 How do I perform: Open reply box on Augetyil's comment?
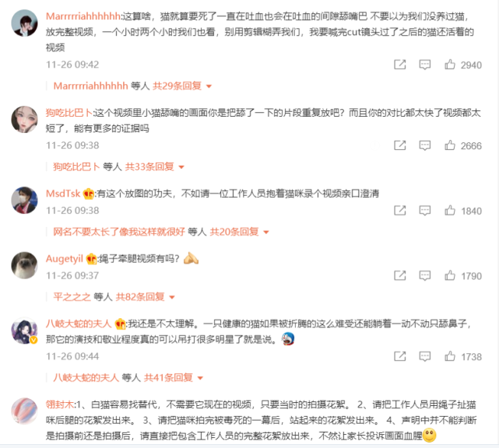[424, 275]
